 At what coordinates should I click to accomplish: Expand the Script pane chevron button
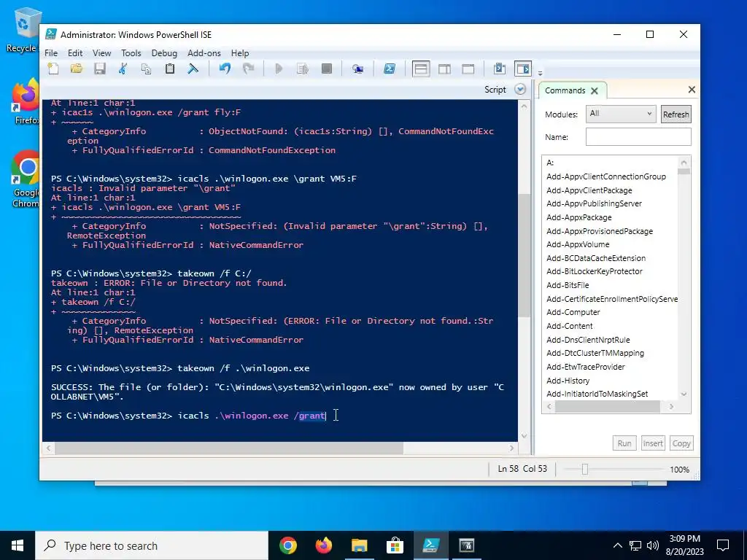(x=520, y=90)
